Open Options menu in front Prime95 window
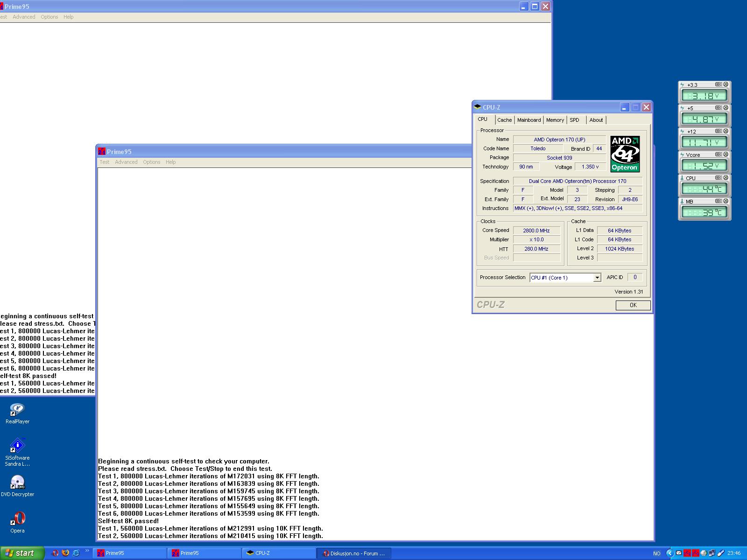The image size is (747, 560). (151, 162)
